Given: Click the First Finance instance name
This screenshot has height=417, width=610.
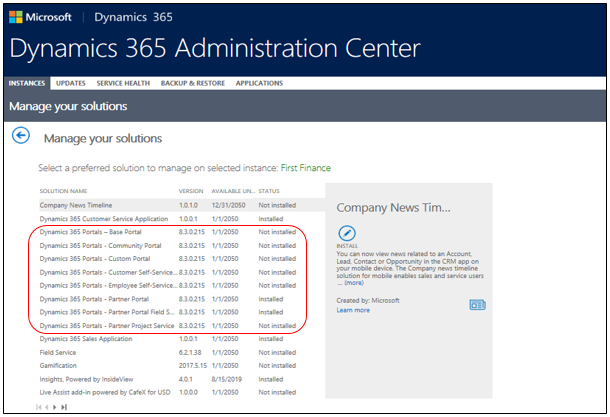Looking at the screenshot, I should click(x=306, y=168).
